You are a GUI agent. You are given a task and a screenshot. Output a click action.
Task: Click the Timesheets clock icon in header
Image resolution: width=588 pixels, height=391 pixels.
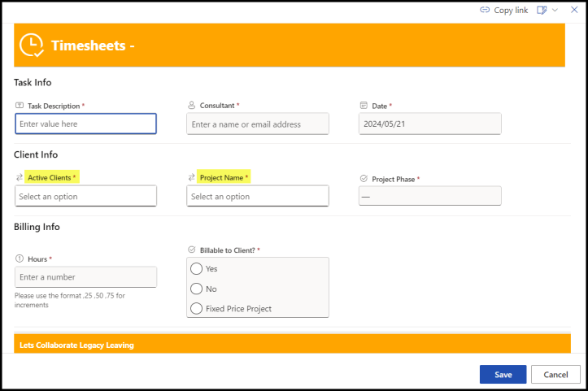32,45
